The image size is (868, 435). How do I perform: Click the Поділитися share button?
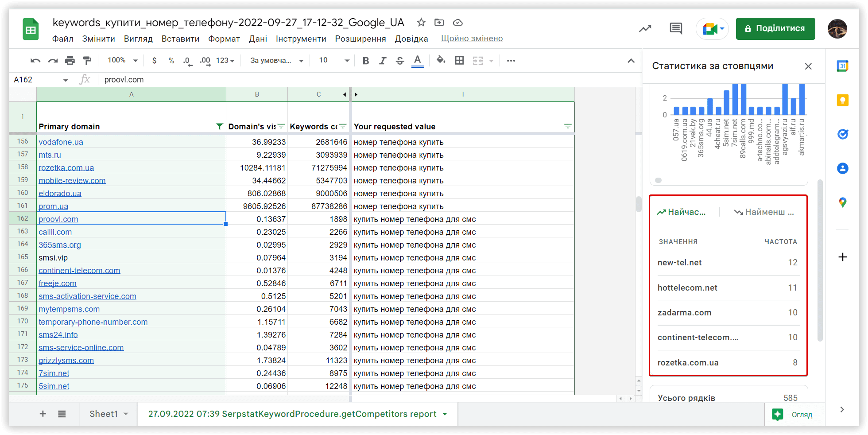click(x=775, y=29)
